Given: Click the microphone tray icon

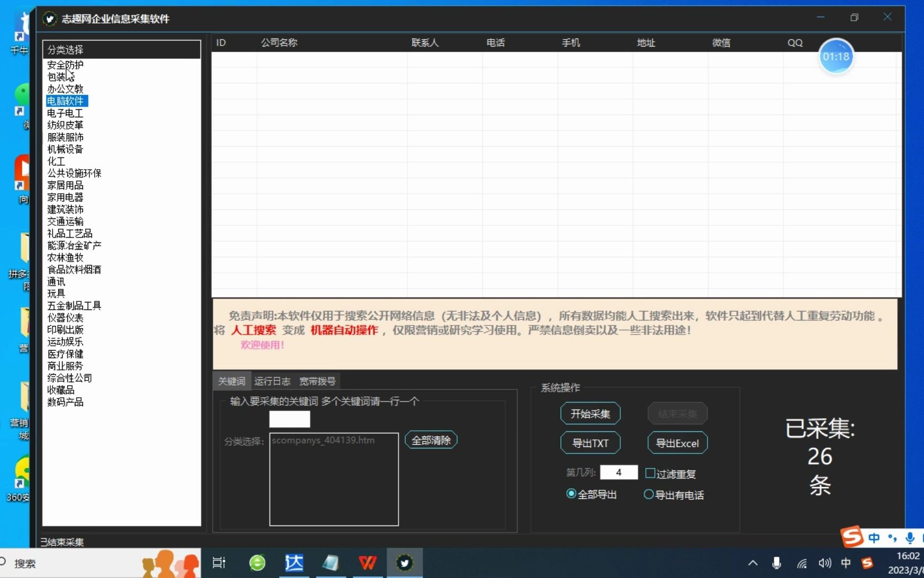Looking at the screenshot, I should [776, 563].
